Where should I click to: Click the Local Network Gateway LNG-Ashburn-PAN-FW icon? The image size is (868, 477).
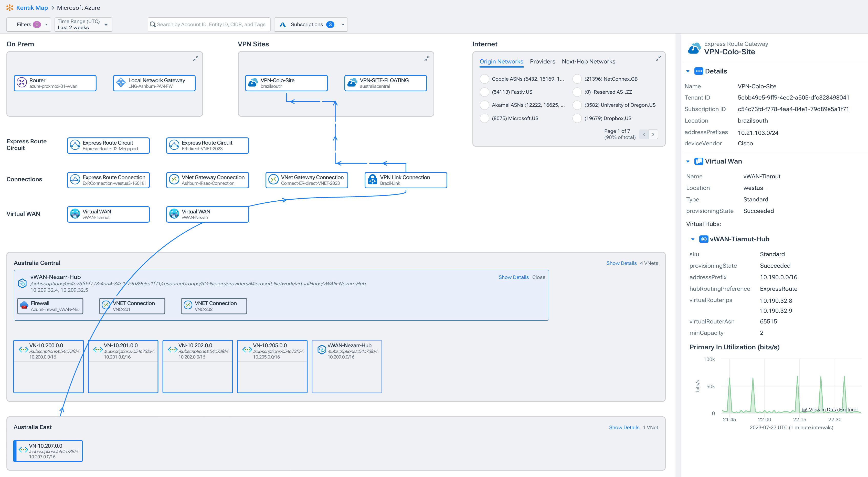tap(121, 83)
